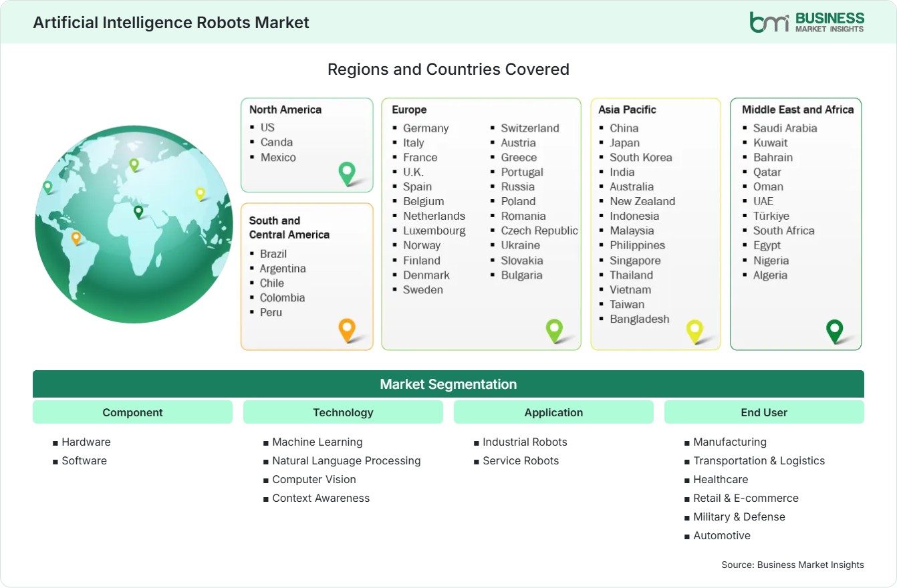Click Service Robots under Application

[x=521, y=460]
